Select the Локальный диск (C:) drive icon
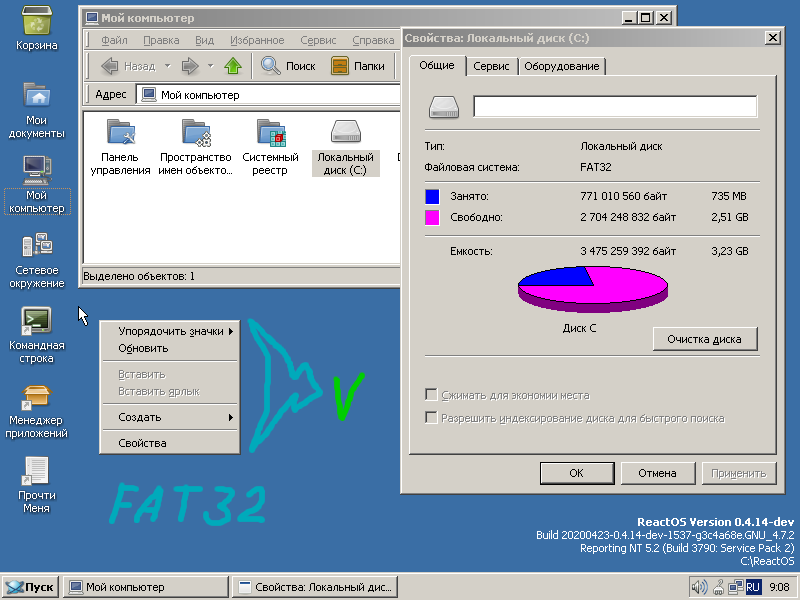 click(345, 148)
